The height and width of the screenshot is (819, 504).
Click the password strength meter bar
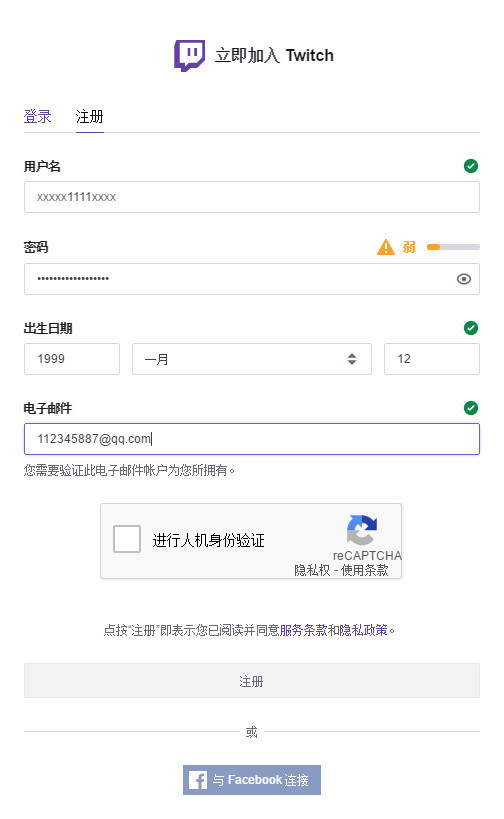(453, 247)
